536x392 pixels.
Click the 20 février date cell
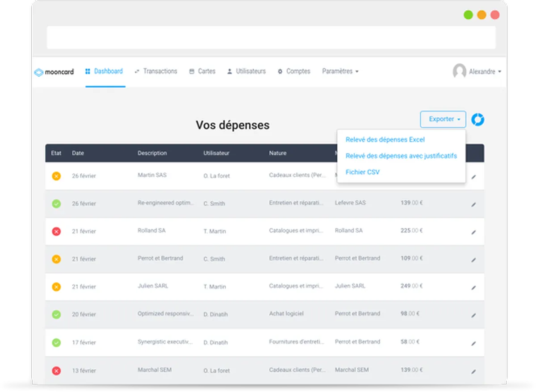coord(84,314)
